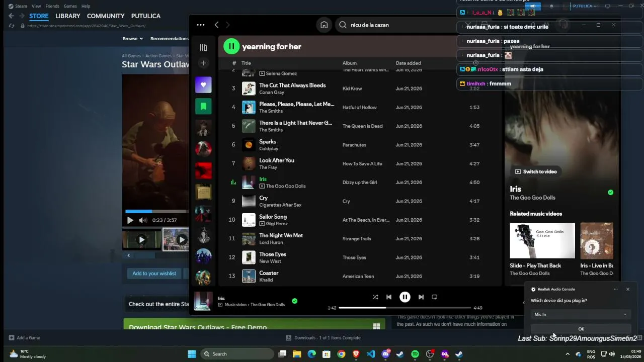Screen dimensions: 644x362
Task: Open the Windows Start menu
Action: (192, 354)
